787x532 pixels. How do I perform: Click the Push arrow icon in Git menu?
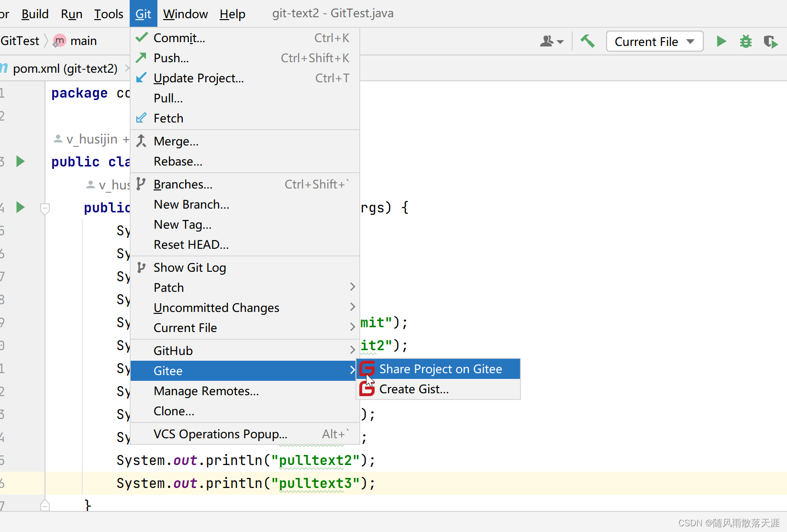pyautogui.click(x=141, y=57)
